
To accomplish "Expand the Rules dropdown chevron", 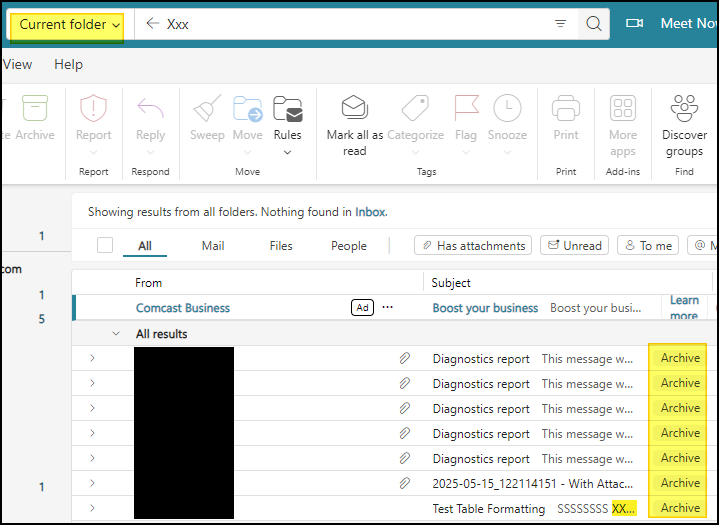I will [x=288, y=153].
